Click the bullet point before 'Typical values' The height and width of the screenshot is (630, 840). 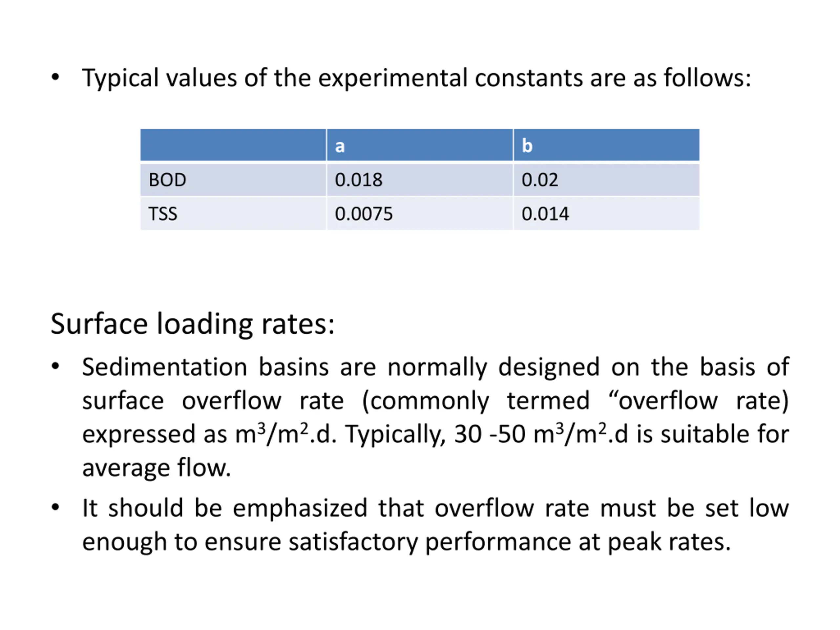coord(55,77)
